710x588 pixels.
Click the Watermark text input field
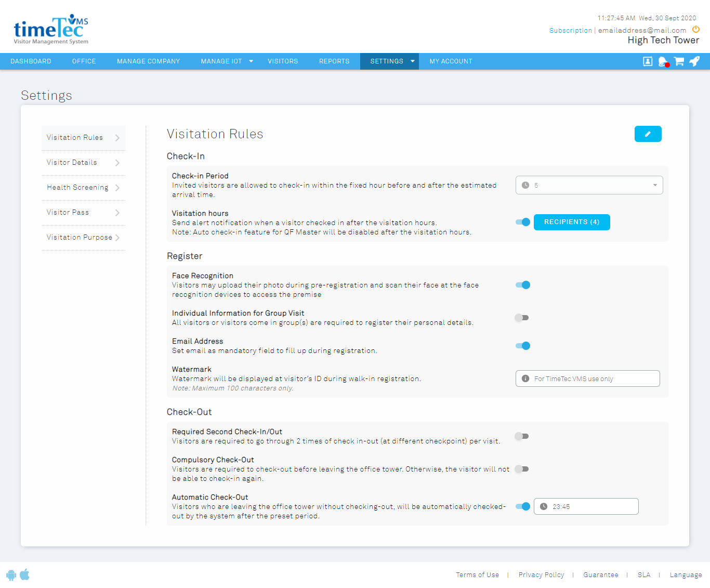coord(588,378)
